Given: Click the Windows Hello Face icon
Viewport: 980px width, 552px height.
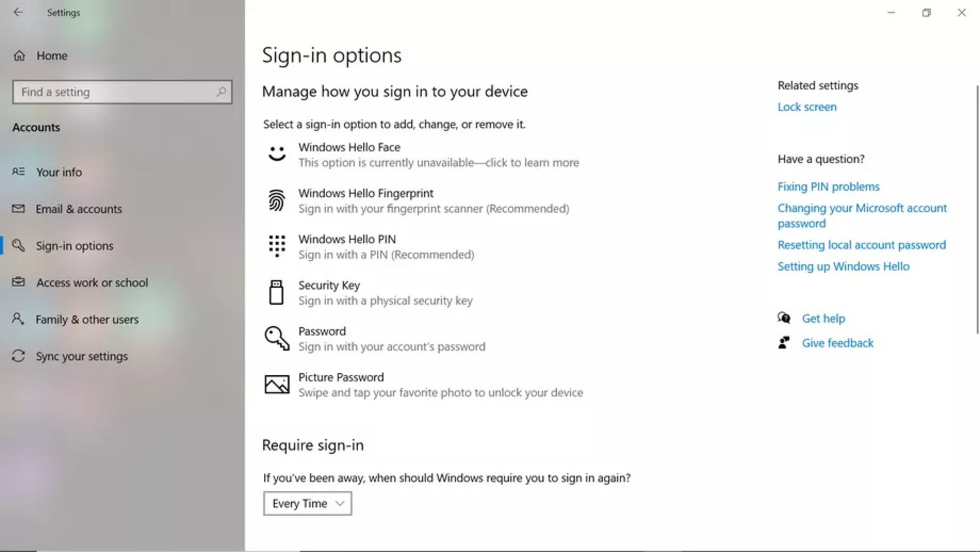Looking at the screenshot, I should click(277, 154).
